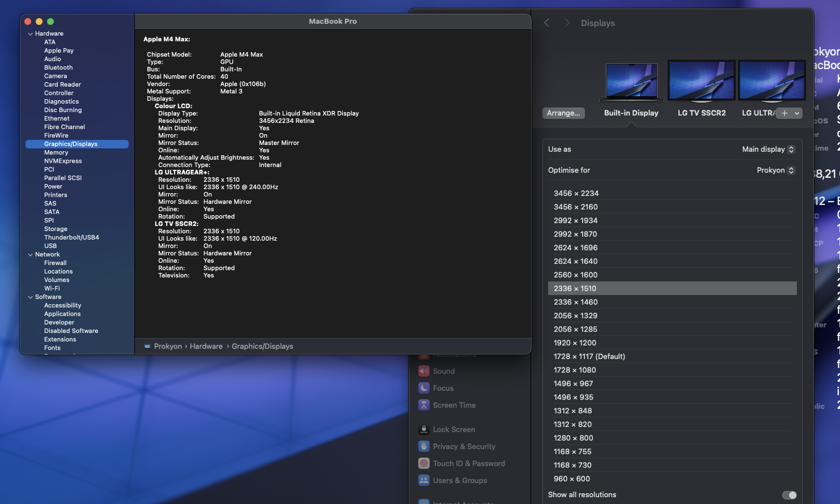Select Disabled Software under Software
Screen dimensions: 840x504
click(x=71, y=331)
